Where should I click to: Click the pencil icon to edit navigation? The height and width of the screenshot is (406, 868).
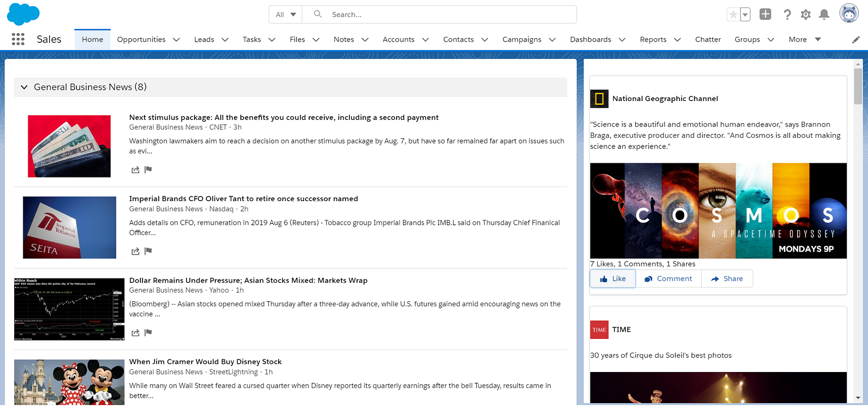(856, 40)
